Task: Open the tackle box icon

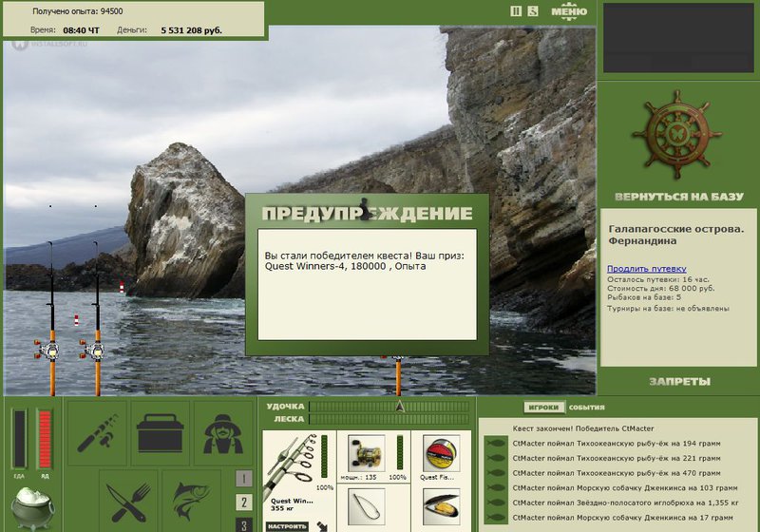Action: tap(160, 432)
